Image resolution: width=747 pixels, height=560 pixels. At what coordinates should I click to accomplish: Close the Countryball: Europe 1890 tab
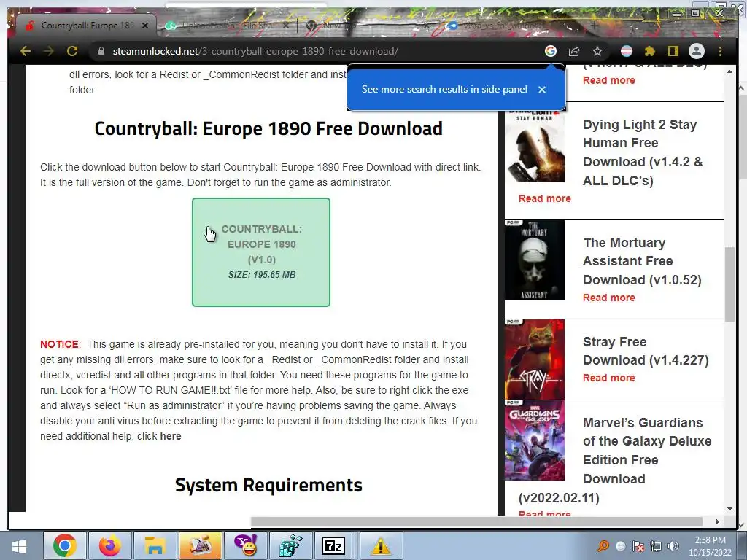pos(145,26)
